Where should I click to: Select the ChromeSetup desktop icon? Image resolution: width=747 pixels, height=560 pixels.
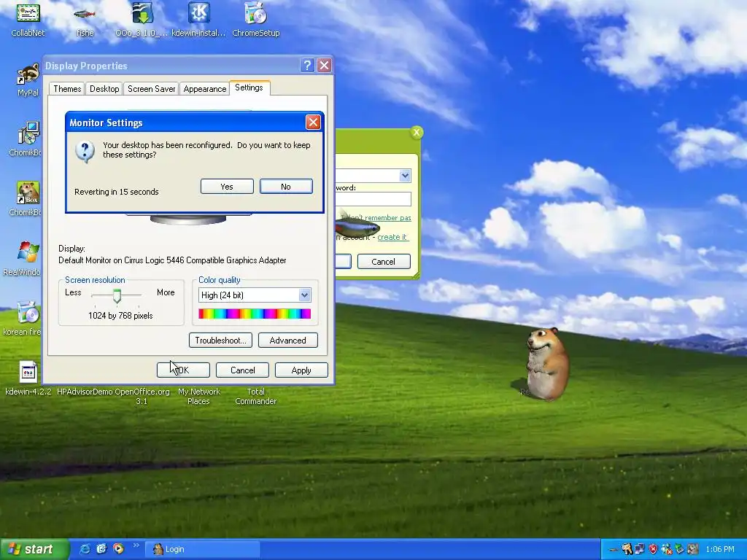(x=256, y=13)
